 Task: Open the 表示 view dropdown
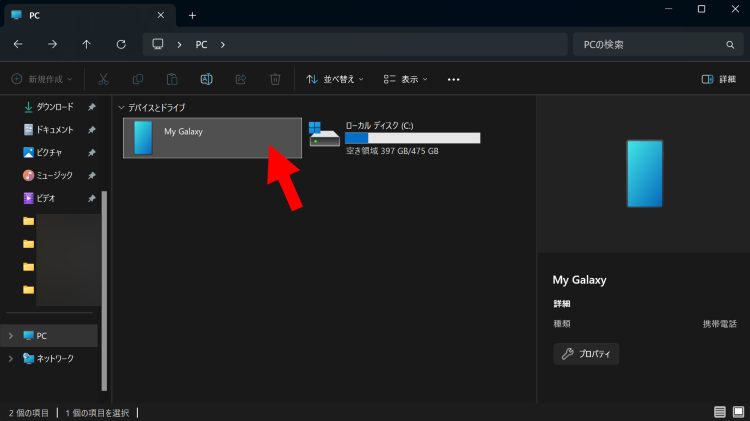[x=405, y=79]
